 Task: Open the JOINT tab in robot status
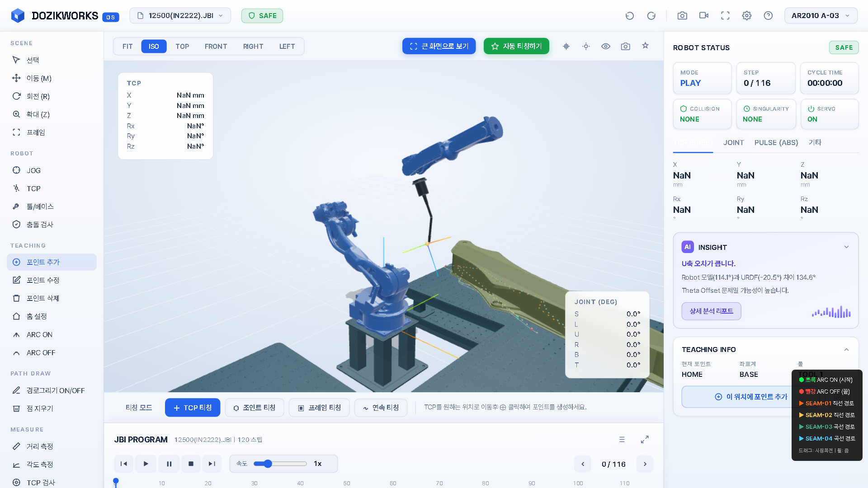[x=733, y=143]
